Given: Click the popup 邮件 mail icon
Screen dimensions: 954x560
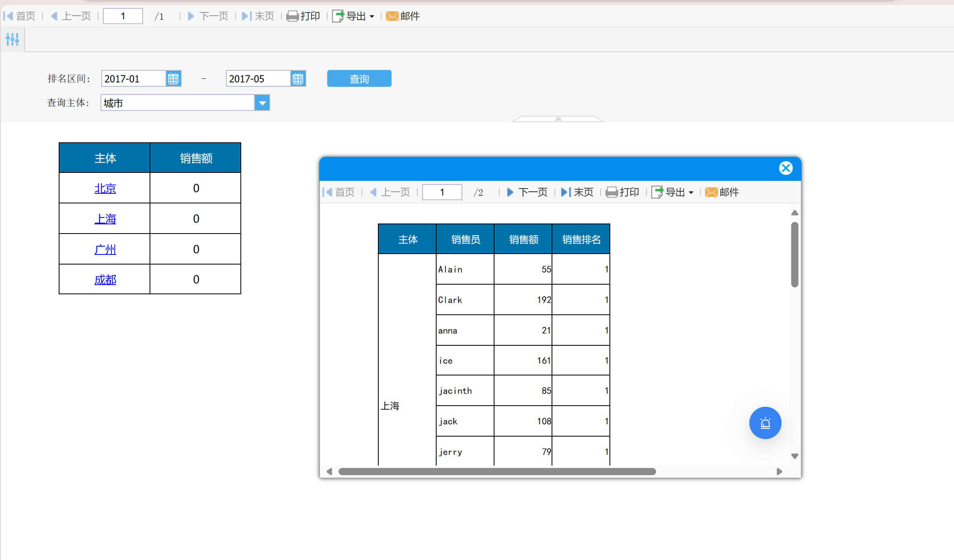Looking at the screenshot, I should click(711, 192).
